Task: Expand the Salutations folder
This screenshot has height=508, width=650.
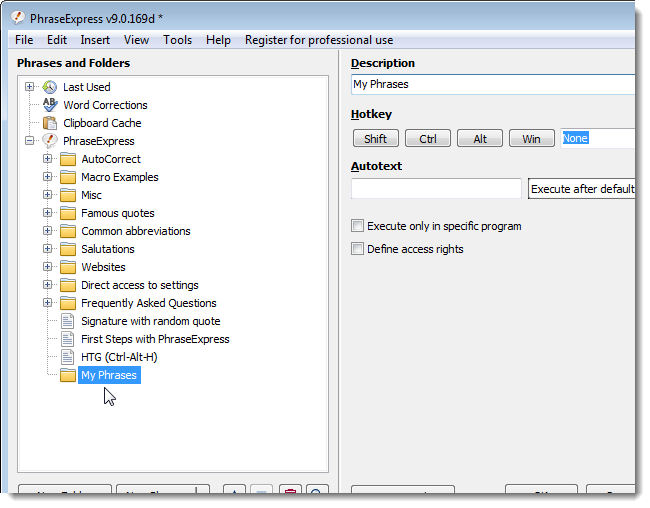Action: click(x=47, y=249)
